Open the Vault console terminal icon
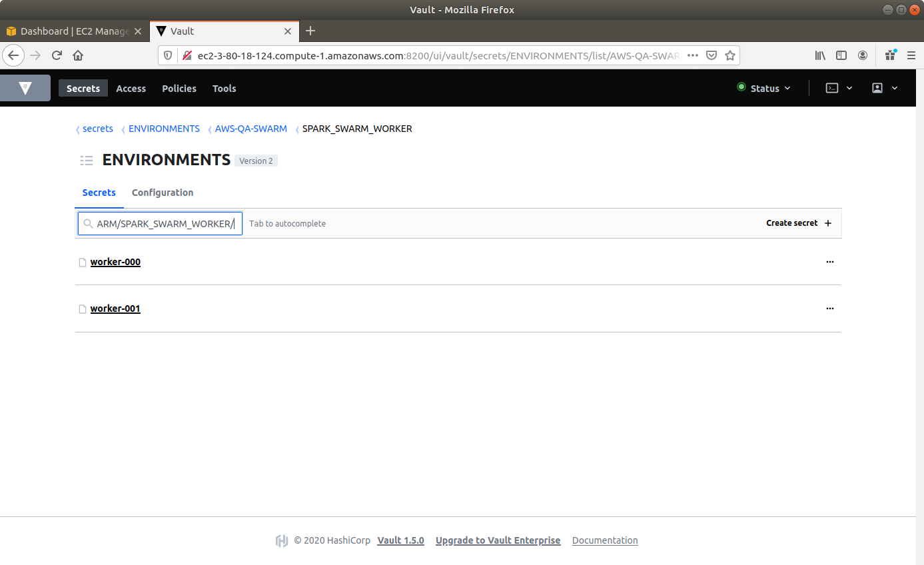Screen dimensions: 924x565 (x=832, y=88)
